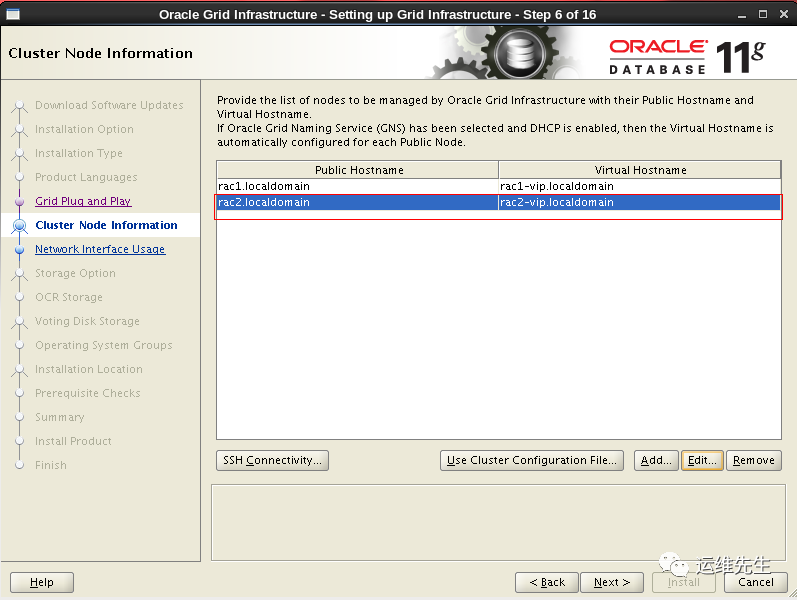Select Cluster Node Information step
The height and width of the screenshot is (600, 797).
pos(106,225)
